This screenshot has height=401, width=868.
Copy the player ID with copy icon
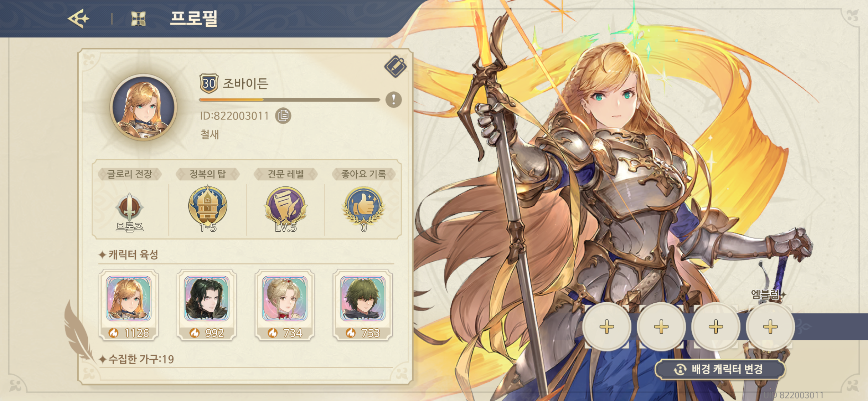(283, 116)
